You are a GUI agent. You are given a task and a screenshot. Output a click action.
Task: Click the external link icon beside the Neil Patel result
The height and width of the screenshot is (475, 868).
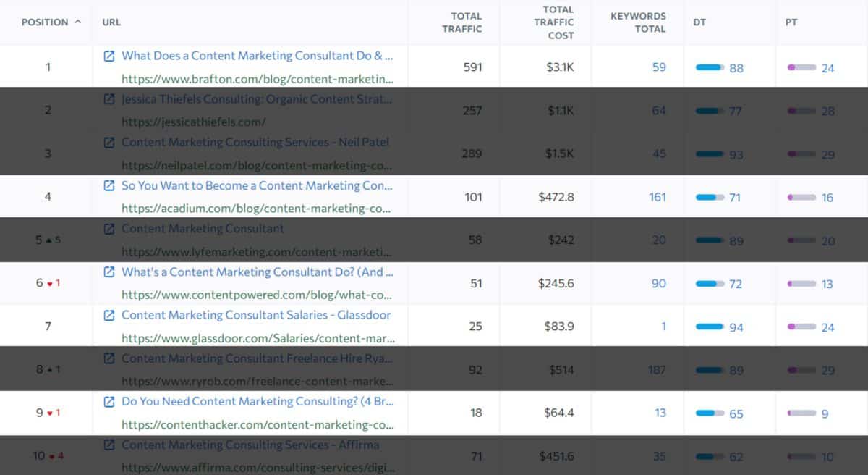[x=109, y=142]
